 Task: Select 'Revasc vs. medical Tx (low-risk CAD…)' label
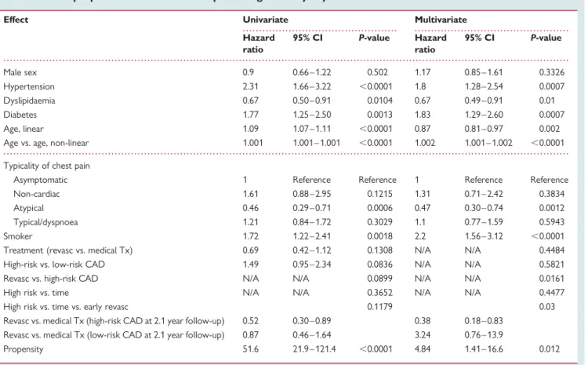[114, 335]
